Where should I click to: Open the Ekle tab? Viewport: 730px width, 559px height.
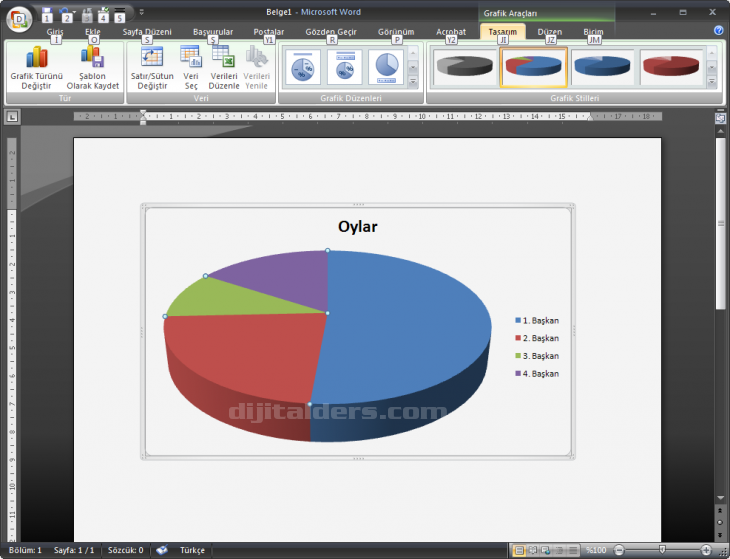[x=93, y=32]
